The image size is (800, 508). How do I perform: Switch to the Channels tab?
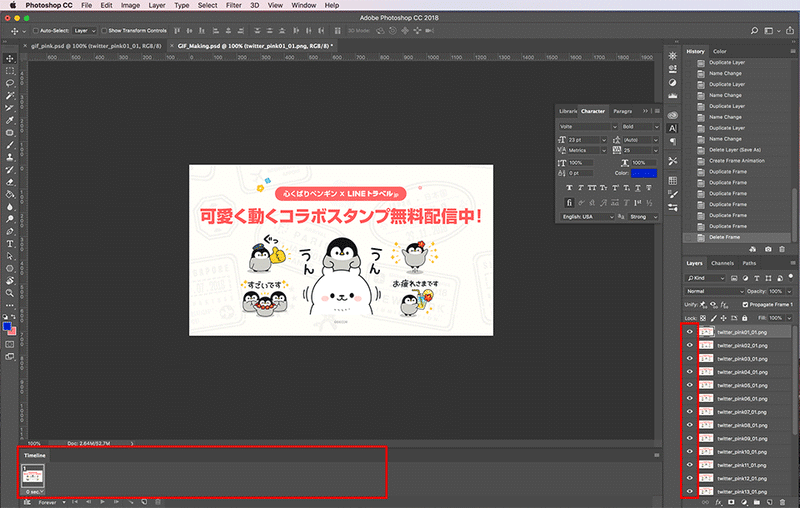(x=722, y=263)
